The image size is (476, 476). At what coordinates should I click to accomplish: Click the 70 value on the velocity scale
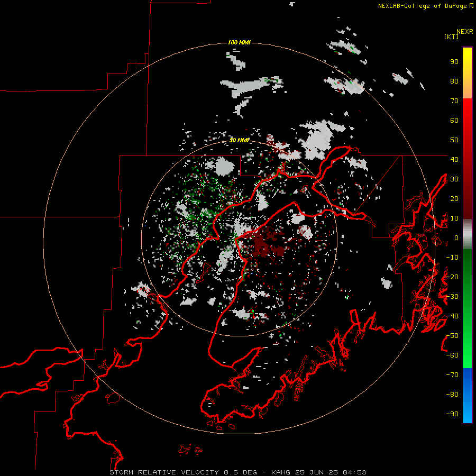tap(454, 101)
